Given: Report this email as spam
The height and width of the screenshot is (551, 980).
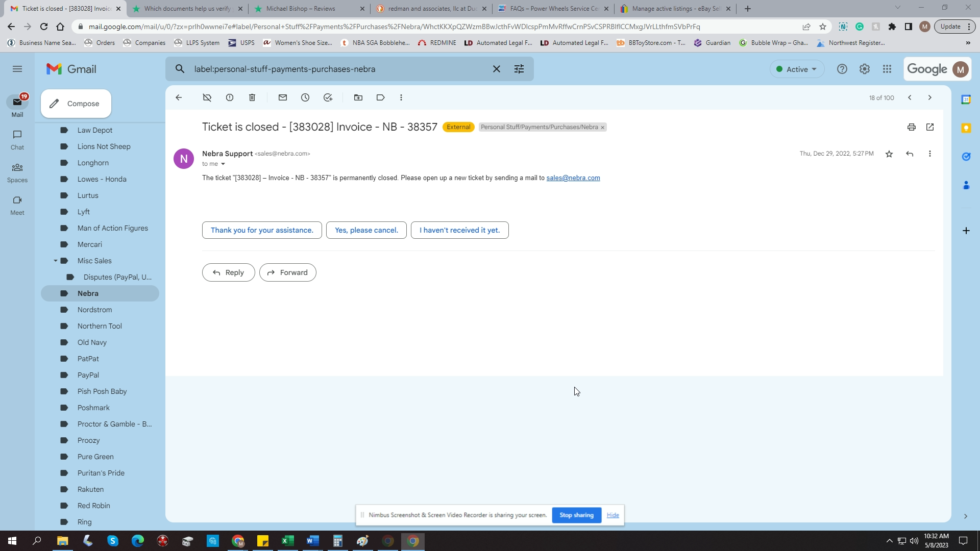Looking at the screenshot, I should [x=230, y=97].
